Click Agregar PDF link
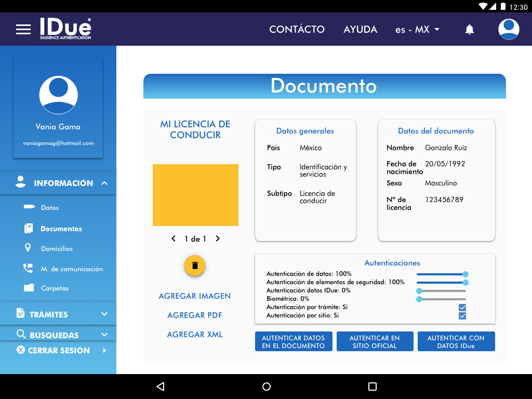Screen dimensions: 532x399 195,315
